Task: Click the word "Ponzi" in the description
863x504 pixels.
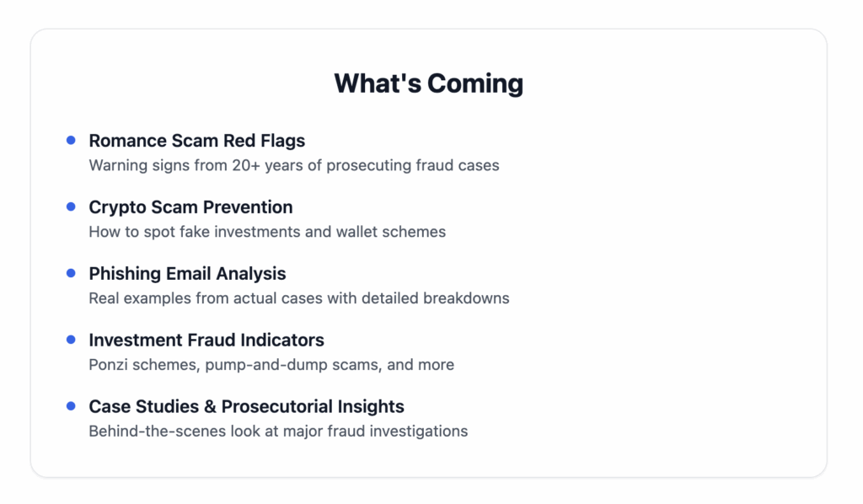Action: pyautogui.click(x=107, y=365)
